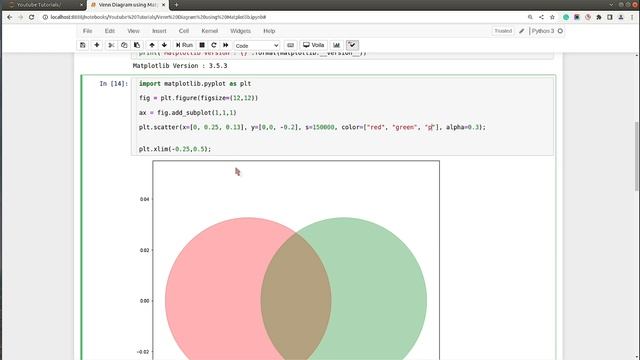This screenshot has width=640, height=360.
Task: Toggle the checkmark toolbar button
Action: (352, 45)
